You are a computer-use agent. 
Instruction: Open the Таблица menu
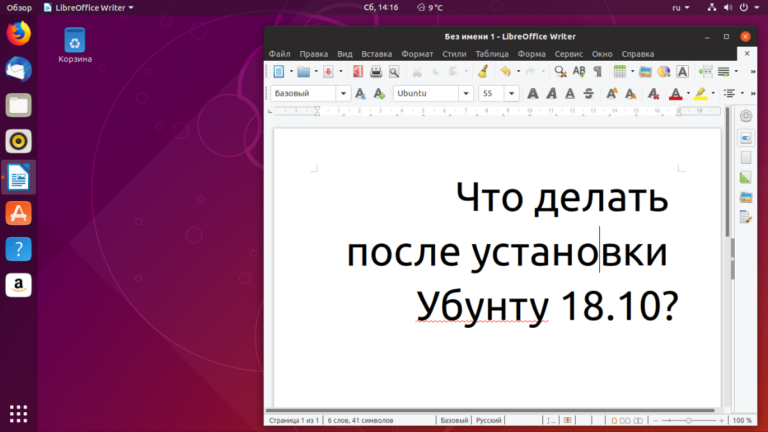(x=492, y=54)
